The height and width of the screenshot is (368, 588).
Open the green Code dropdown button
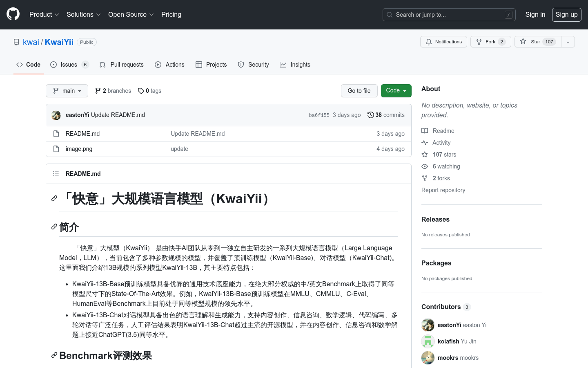(x=396, y=91)
